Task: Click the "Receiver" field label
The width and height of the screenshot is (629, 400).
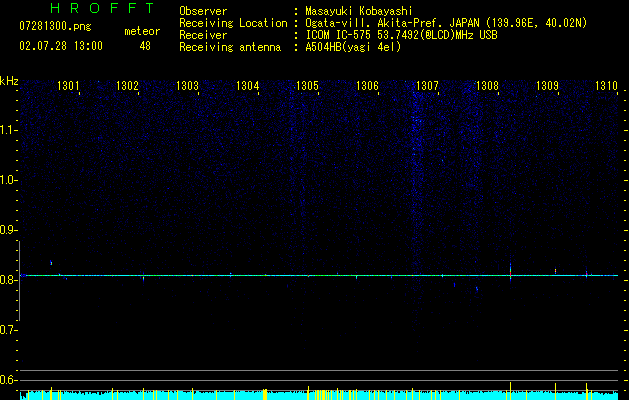Action: click(203, 35)
